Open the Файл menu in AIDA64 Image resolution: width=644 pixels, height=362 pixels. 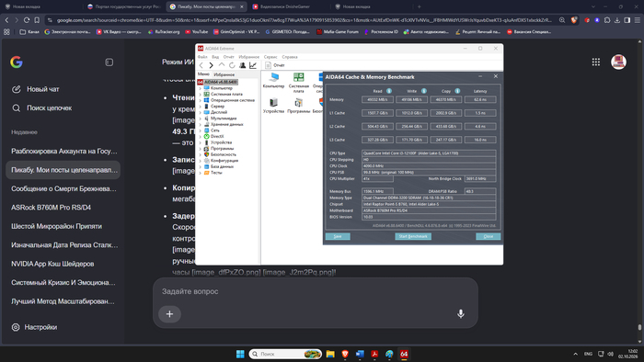tap(202, 57)
